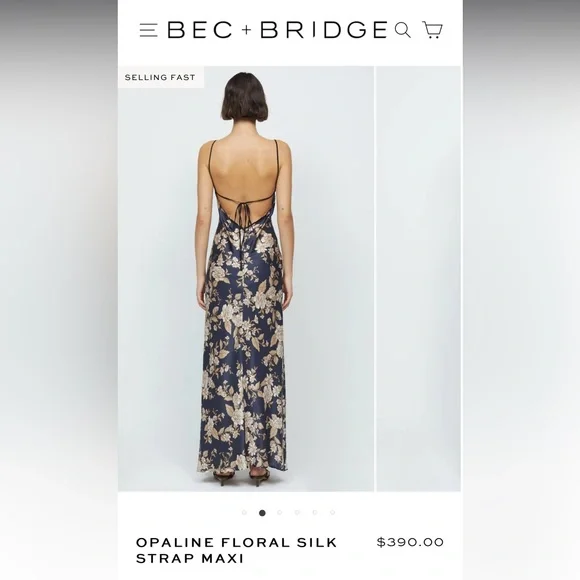Show the next partially visible product image
The width and height of the screenshot is (580, 580).
click(418, 279)
